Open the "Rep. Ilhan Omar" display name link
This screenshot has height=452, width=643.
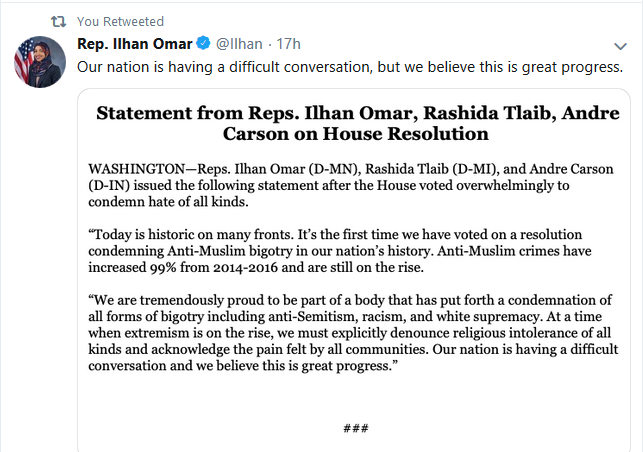coord(135,44)
